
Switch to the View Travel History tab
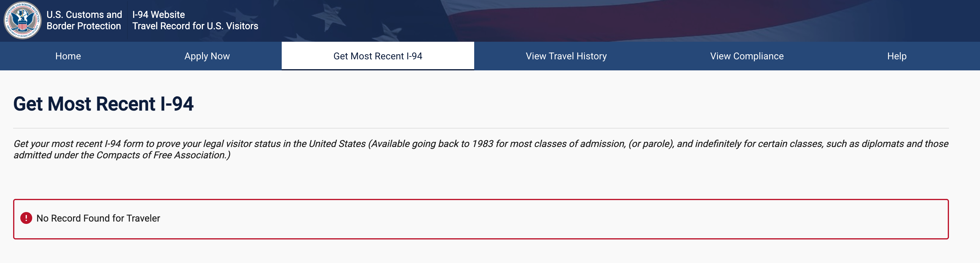(x=566, y=56)
